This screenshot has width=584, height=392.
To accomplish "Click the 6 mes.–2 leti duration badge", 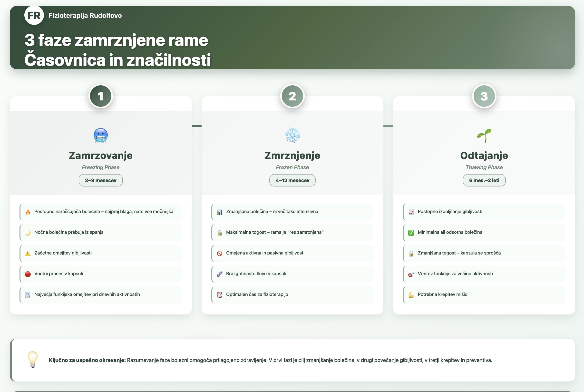I will tap(484, 180).
